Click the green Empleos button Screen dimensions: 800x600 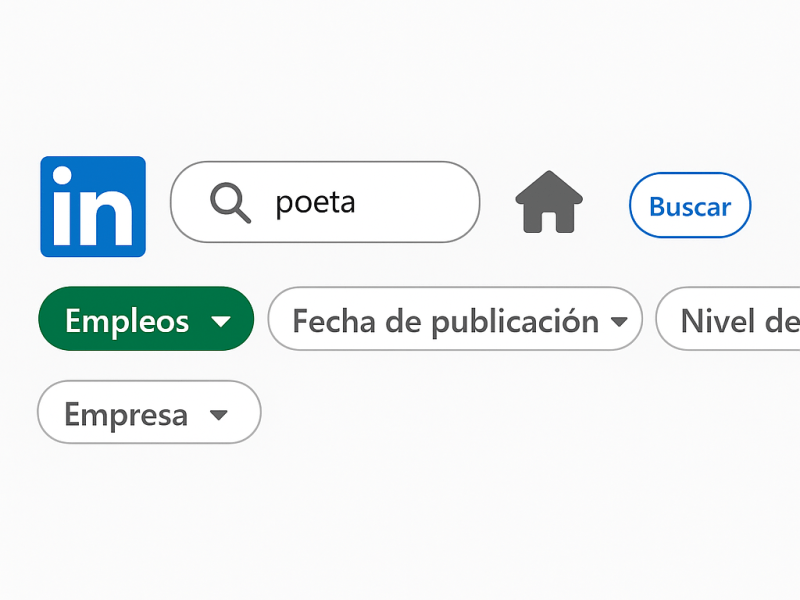pyautogui.click(x=146, y=319)
